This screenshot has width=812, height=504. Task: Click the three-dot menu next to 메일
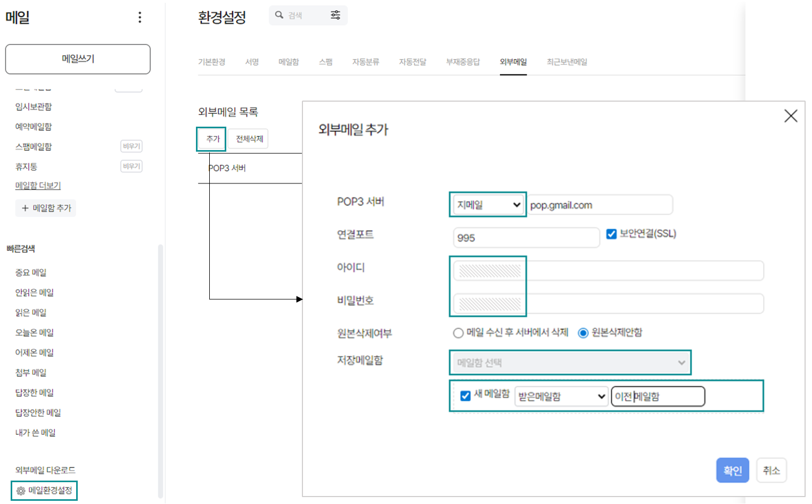click(x=140, y=18)
